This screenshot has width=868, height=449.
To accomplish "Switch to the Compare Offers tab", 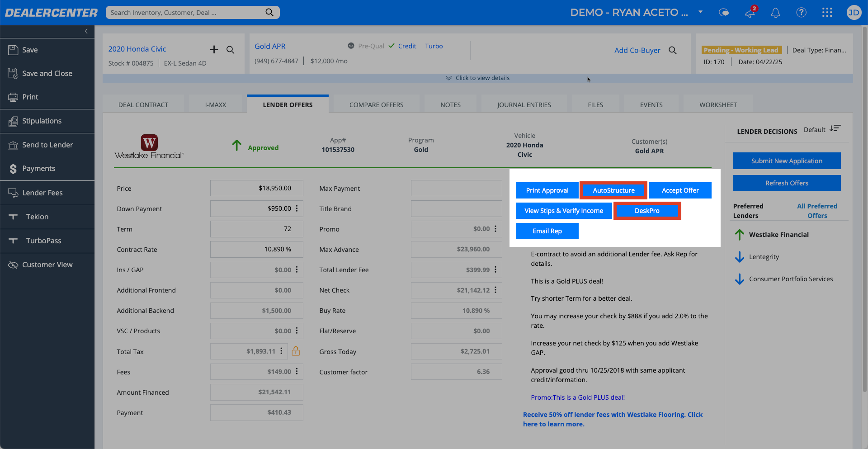I will pyautogui.click(x=377, y=104).
